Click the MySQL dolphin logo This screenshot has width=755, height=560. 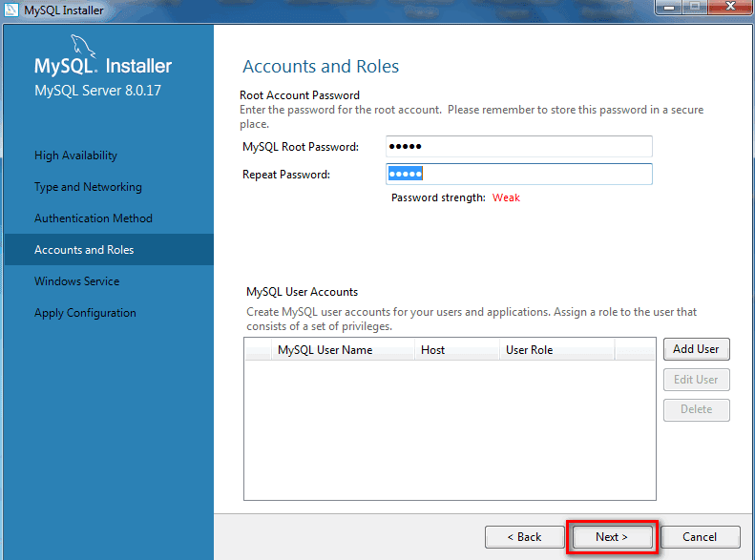[x=83, y=46]
